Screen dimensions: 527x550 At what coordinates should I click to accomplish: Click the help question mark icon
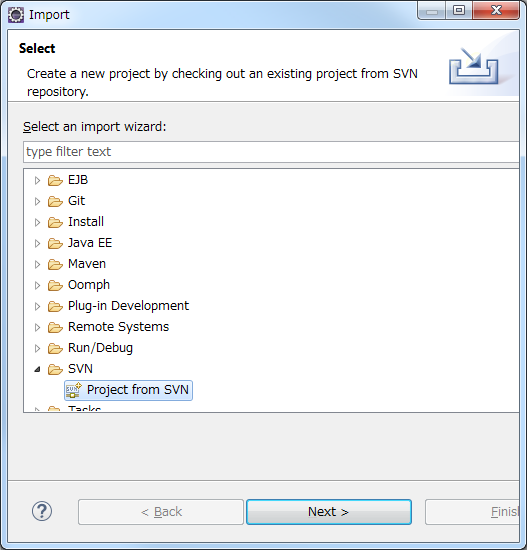pyautogui.click(x=42, y=511)
